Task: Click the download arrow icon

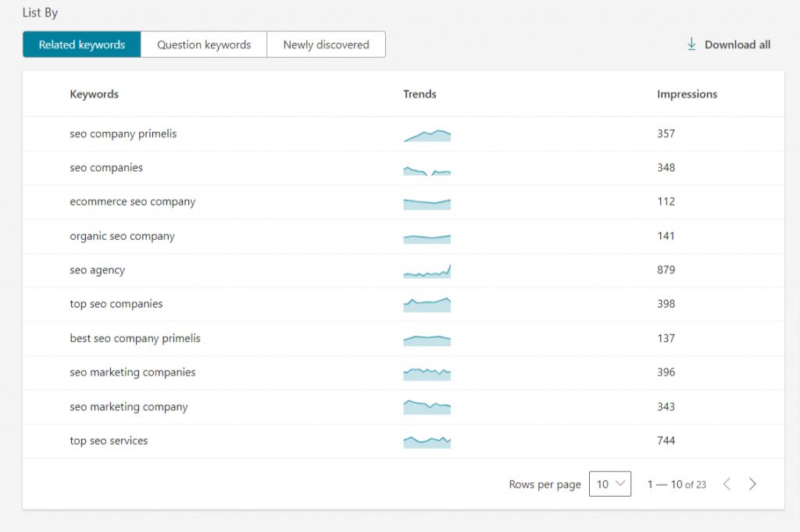Action: pyautogui.click(x=691, y=45)
